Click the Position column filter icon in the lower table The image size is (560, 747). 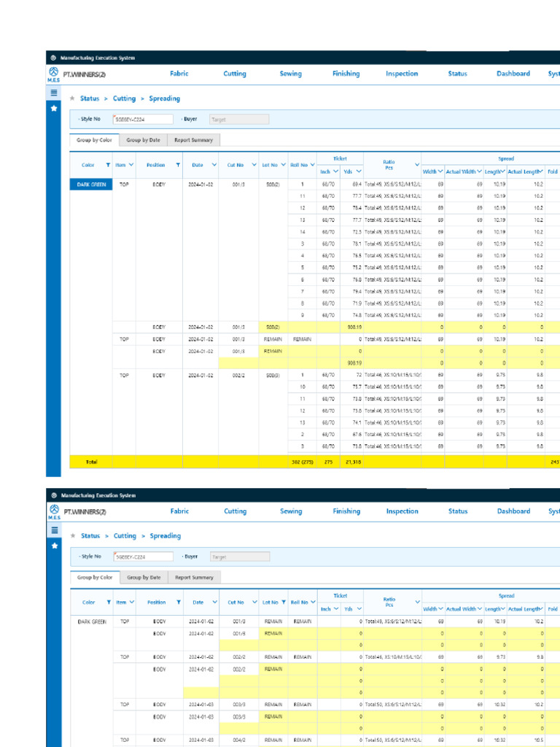179,603
